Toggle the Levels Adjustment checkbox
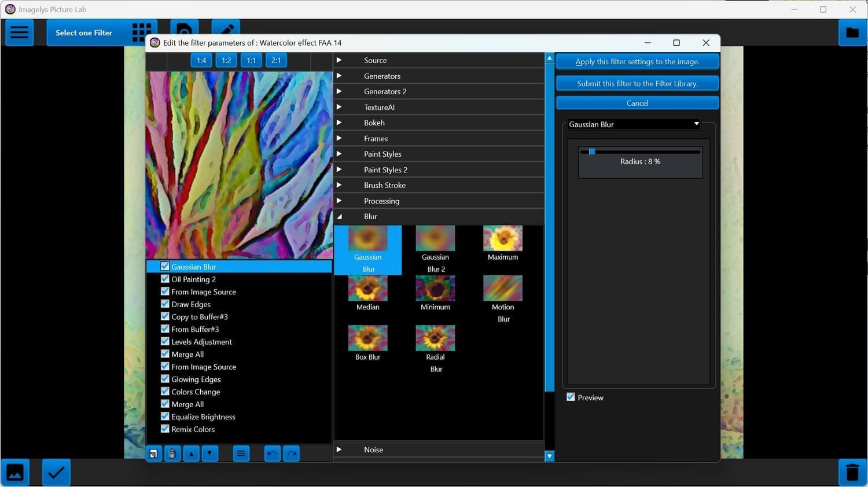This screenshot has width=868, height=487. (x=165, y=341)
